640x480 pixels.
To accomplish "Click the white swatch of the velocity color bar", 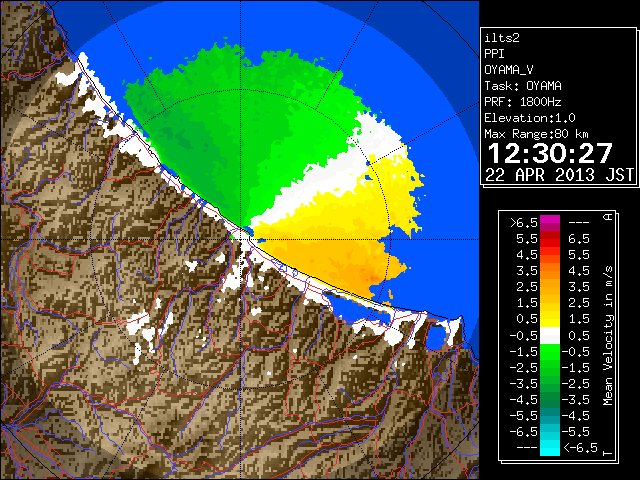I will pyautogui.click(x=550, y=336).
